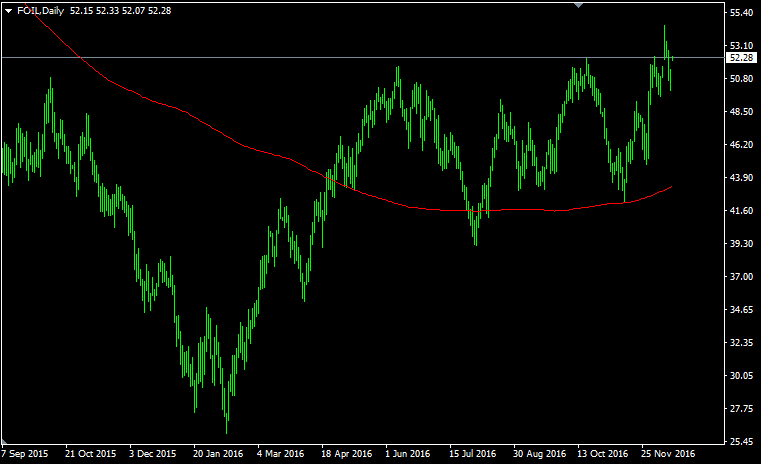Screen dimensions: 761x464
Task: Click the FOIL,Daily chart title
Action: 40,11
